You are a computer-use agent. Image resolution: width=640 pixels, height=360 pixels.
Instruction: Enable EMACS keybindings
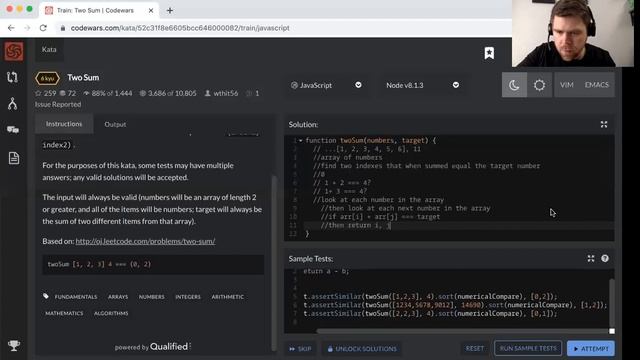tap(596, 85)
